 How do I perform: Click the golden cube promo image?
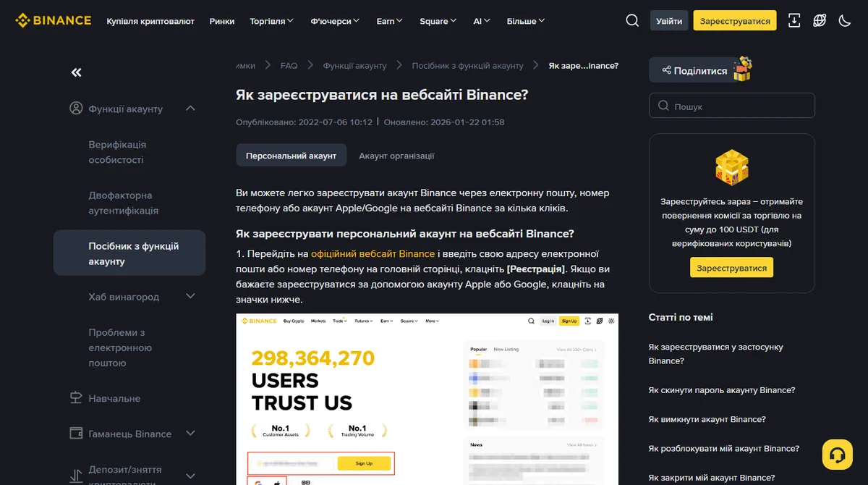(x=731, y=168)
